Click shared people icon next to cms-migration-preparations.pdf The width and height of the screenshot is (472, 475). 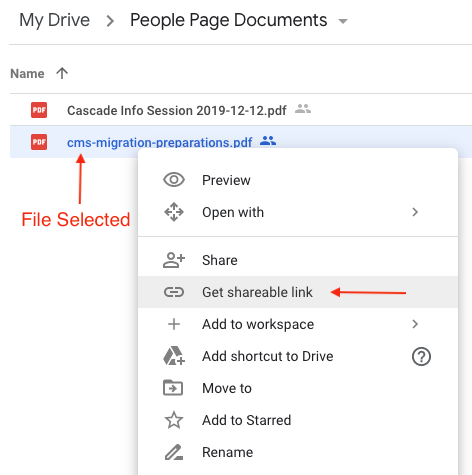click(x=268, y=141)
